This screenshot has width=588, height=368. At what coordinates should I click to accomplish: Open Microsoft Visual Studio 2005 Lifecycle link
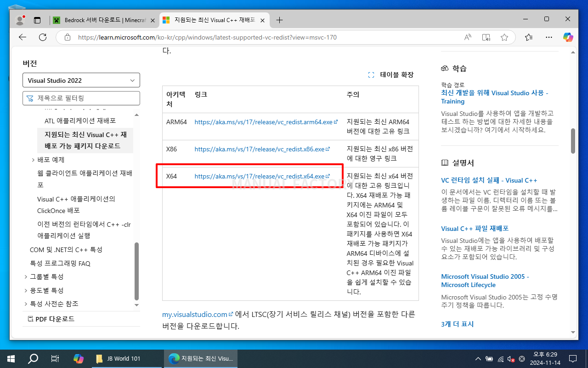pyautogui.click(x=485, y=281)
